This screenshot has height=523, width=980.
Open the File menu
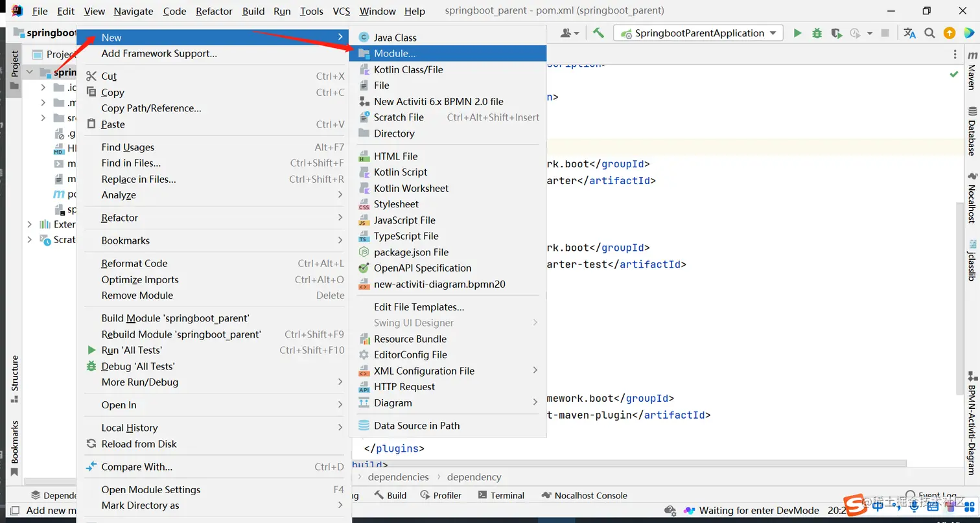point(40,11)
